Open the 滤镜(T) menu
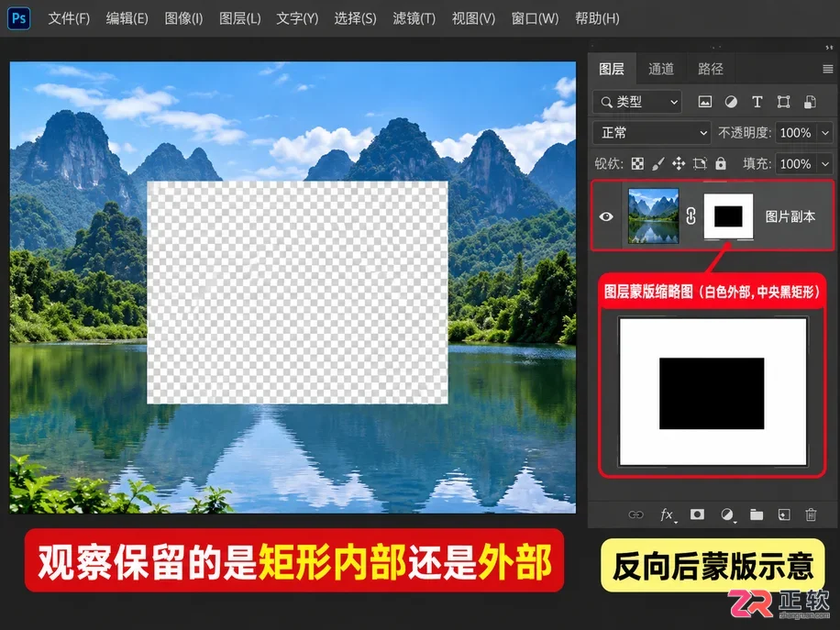Screen dimensions: 840x630 click(x=414, y=18)
